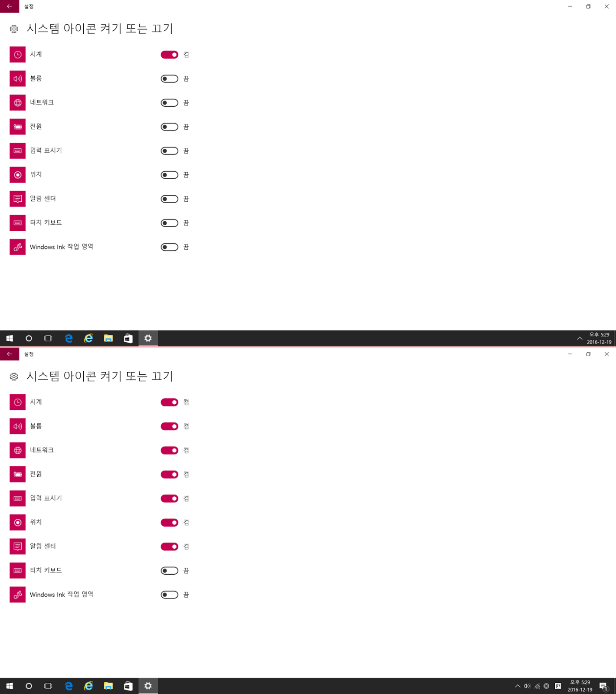616x694 pixels.
Task: Click the 네트워크 label next to its disabled toggle
Action: pyautogui.click(x=42, y=102)
